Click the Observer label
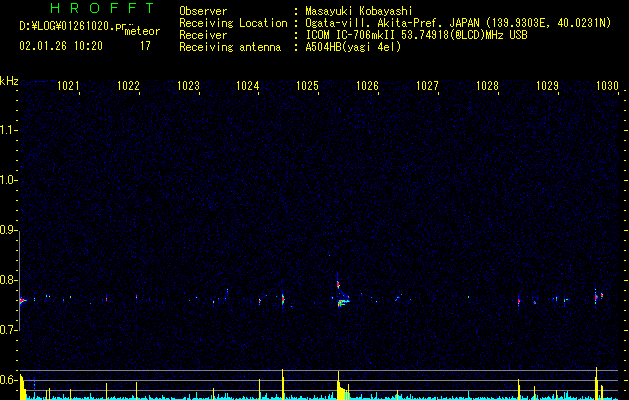This screenshot has height=400, width=629. [203, 11]
